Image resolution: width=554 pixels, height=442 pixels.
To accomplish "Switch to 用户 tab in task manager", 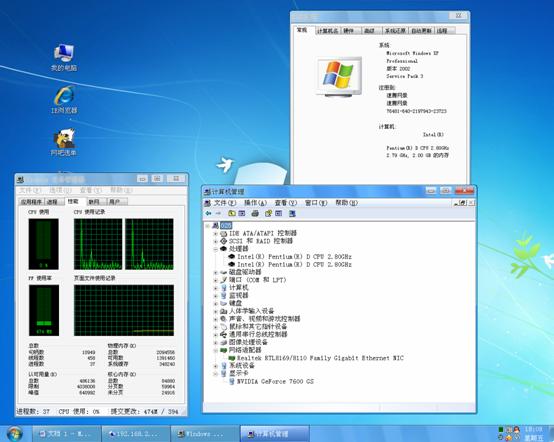I will point(117,202).
